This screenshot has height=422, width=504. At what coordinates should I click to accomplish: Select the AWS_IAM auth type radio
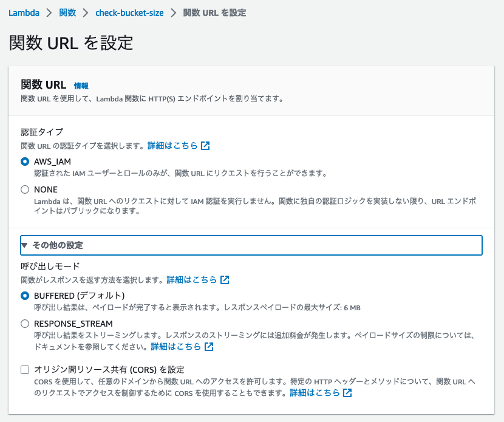[x=25, y=162]
